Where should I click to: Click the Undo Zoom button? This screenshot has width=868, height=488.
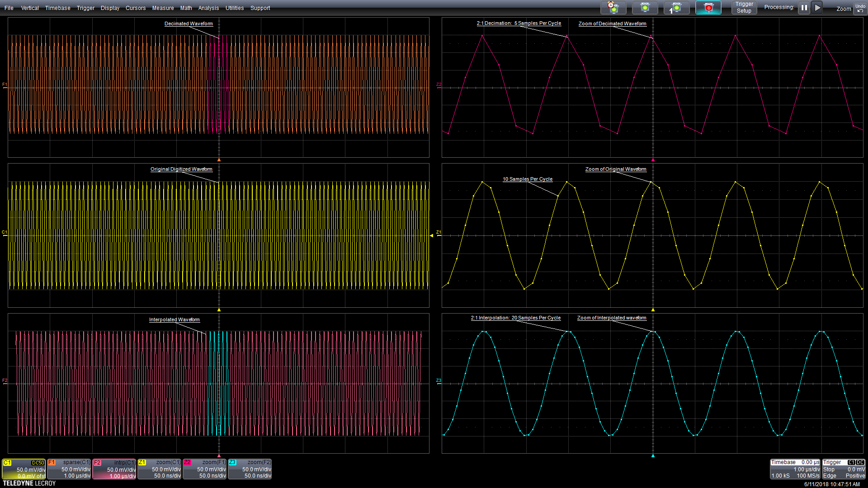[860, 8]
